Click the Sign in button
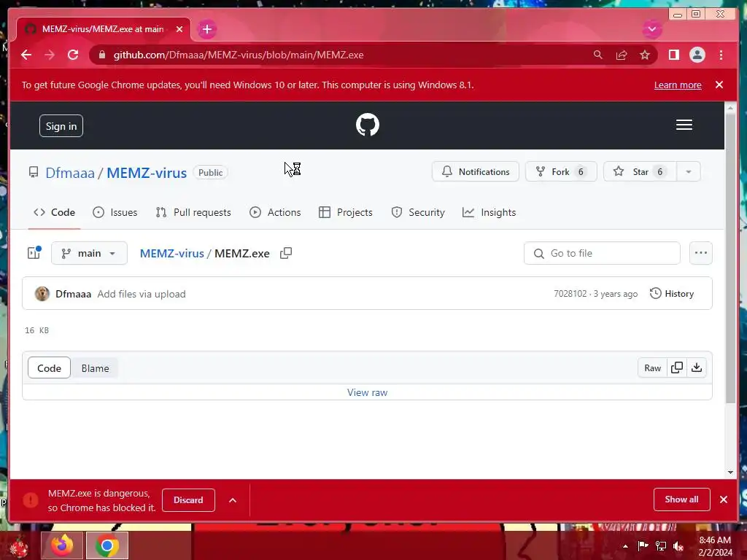This screenshot has height=560, width=747. pos(61,126)
